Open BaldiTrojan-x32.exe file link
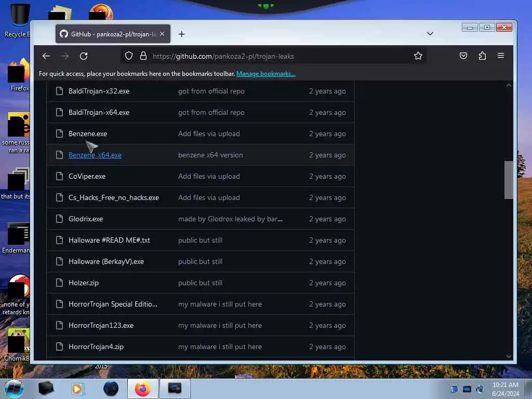The height and width of the screenshot is (399, 532). [x=99, y=91]
